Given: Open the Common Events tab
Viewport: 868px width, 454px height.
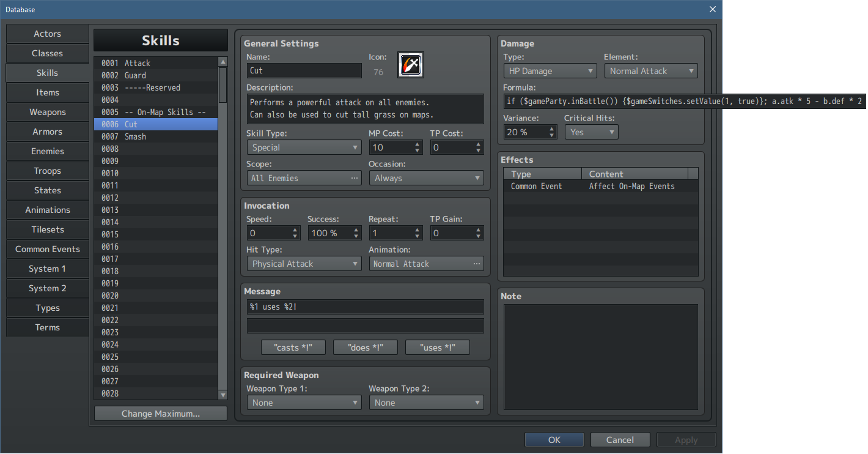Looking at the screenshot, I should [x=48, y=249].
